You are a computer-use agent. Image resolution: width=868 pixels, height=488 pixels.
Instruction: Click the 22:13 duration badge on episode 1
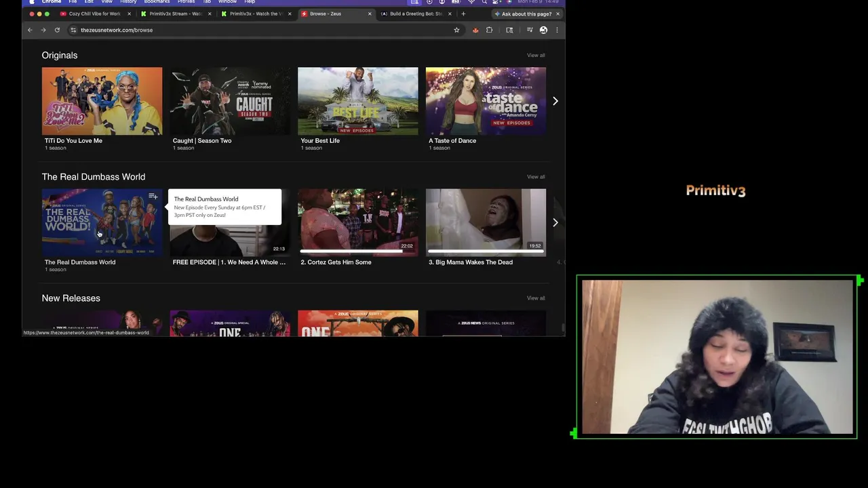point(279,249)
